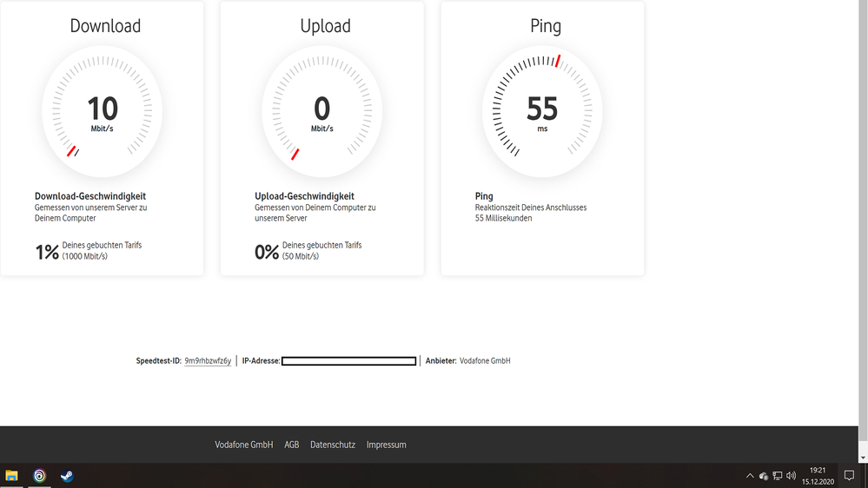
Task: Click the 0% tariff percentage value
Action: coord(267,253)
